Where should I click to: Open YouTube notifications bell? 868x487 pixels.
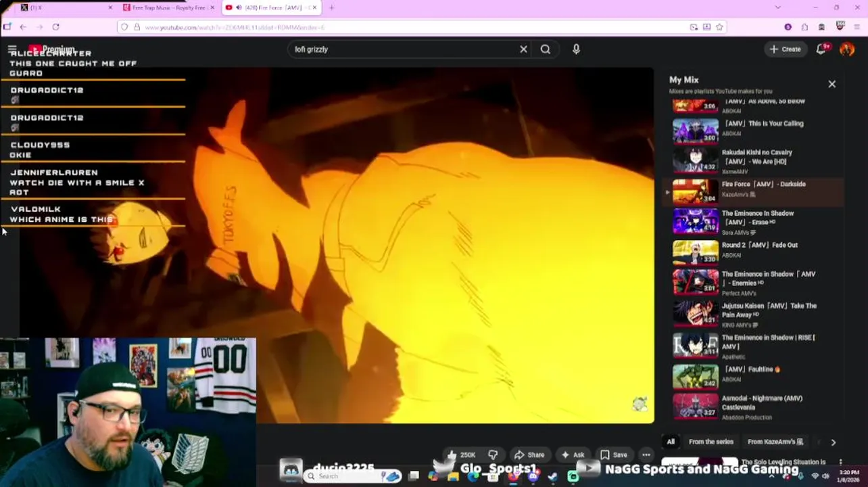[821, 49]
